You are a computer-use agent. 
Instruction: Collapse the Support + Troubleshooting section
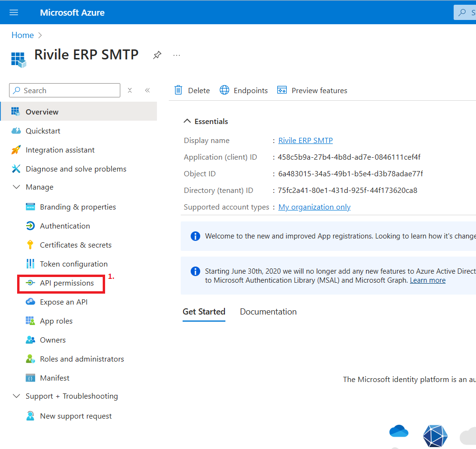pos(17,396)
